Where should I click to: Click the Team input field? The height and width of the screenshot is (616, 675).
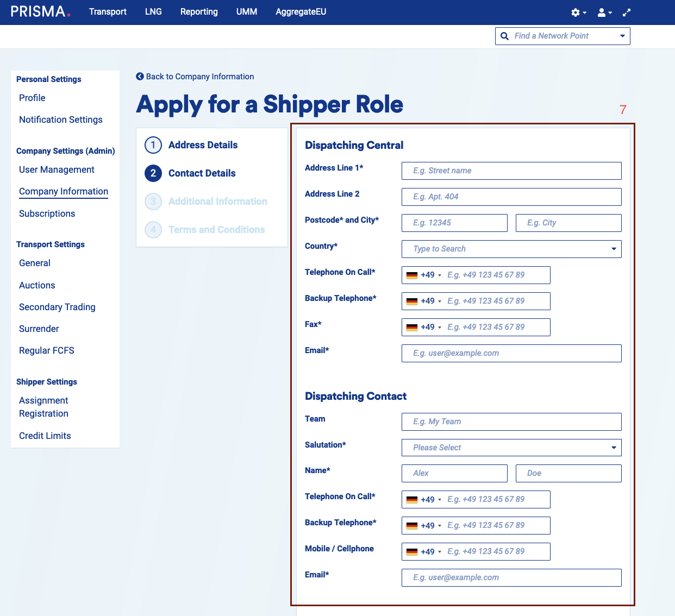click(x=511, y=422)
